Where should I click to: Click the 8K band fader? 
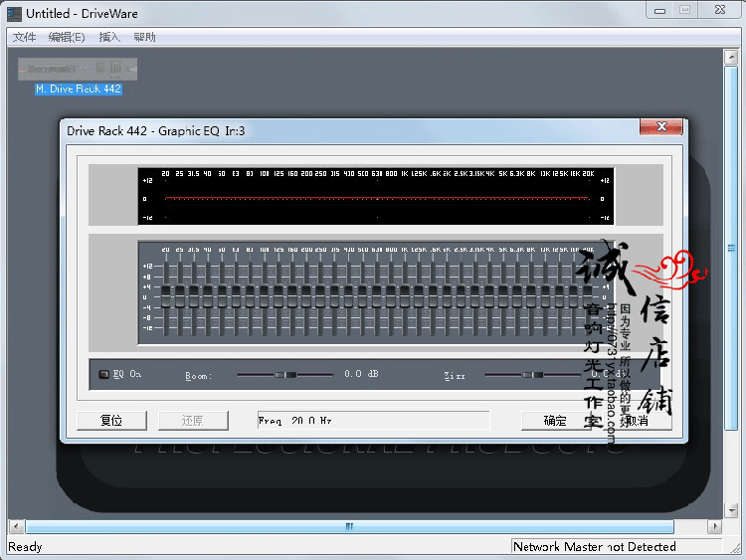click(x=531, y=296)
